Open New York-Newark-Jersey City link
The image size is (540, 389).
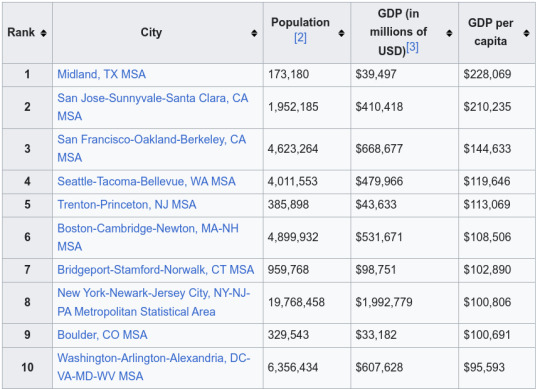point(154,302)
